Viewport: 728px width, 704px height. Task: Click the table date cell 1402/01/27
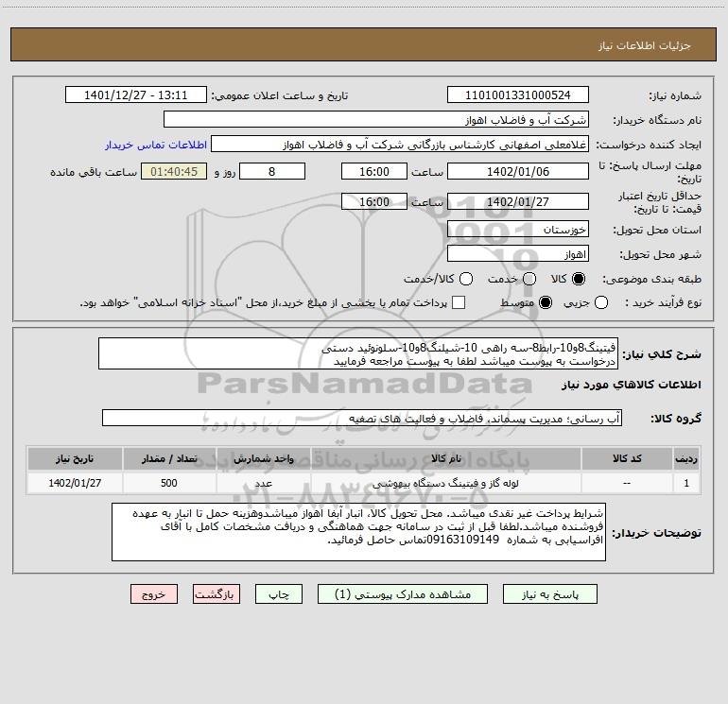[75, 483]
